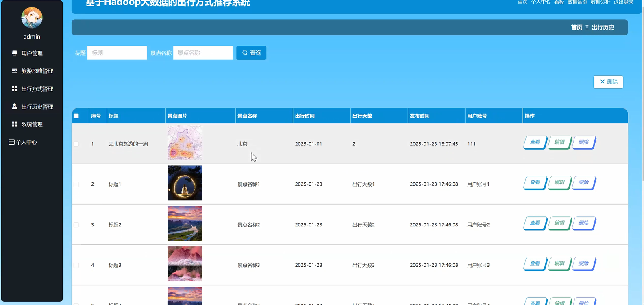Click 查看 for 标题1 row
This screenshot has height=305, width=644.
(x=535, y=182)
